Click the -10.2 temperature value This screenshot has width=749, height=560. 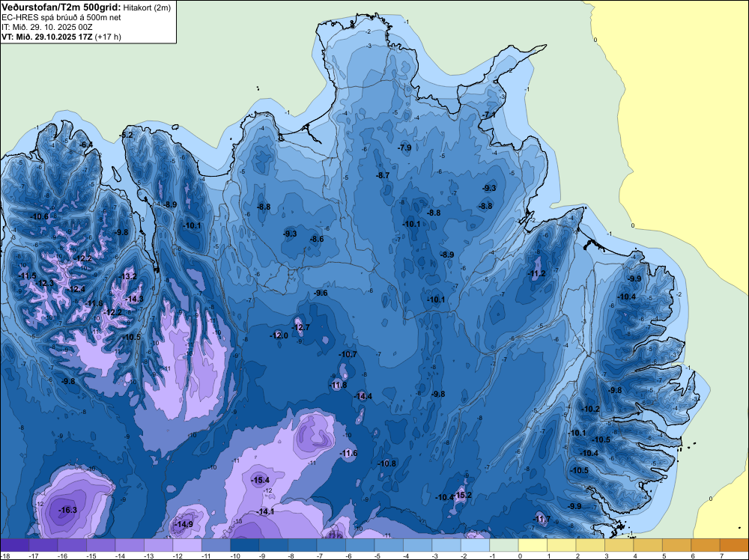591,409
